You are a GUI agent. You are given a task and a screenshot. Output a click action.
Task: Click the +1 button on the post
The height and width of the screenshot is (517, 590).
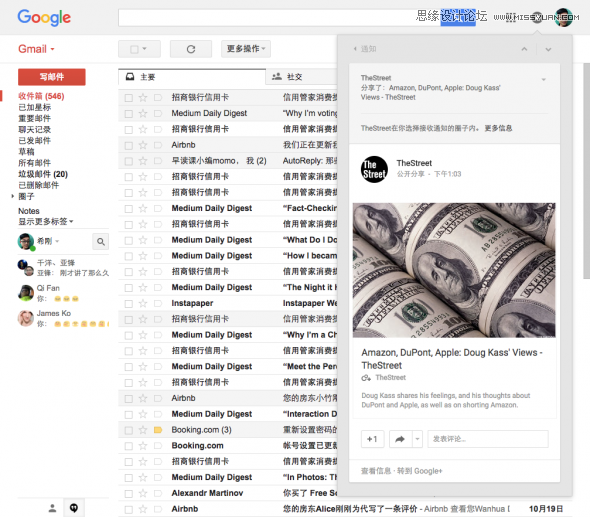372,439
